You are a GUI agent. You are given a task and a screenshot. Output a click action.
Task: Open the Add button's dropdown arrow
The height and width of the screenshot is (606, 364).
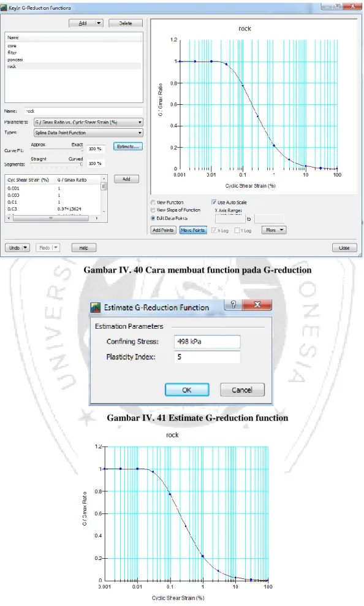pyautogui.click(x=99, y=23)
